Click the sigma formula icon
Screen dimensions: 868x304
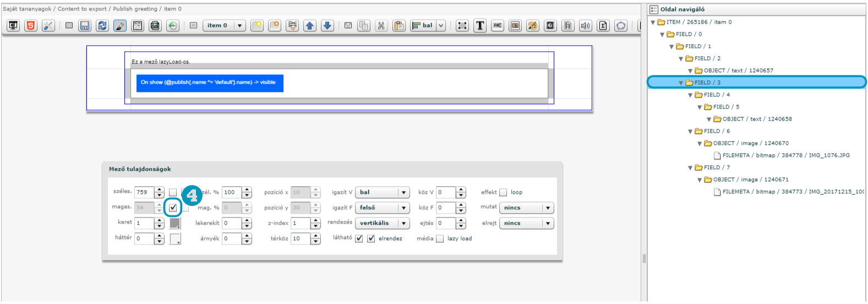click(603, 25)
